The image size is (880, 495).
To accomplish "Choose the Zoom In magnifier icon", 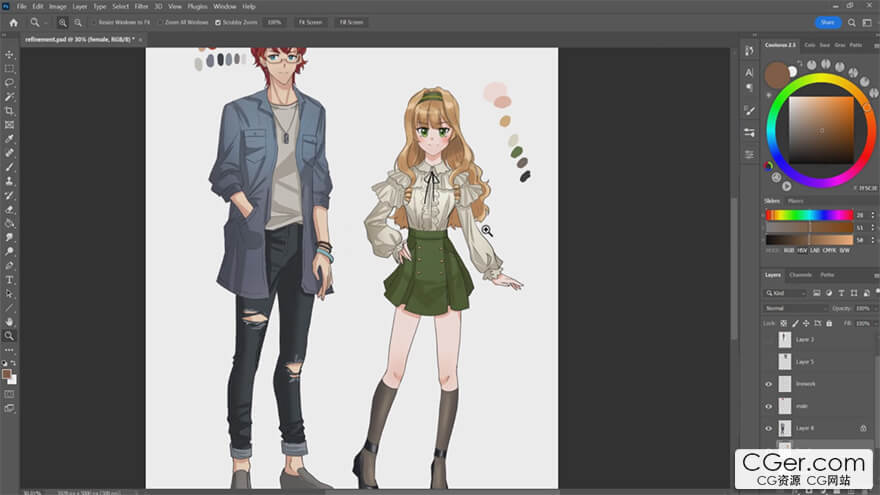I will 64,22.
